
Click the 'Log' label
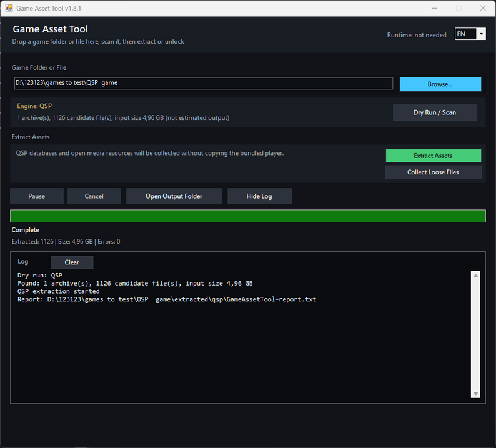[22, 261]
